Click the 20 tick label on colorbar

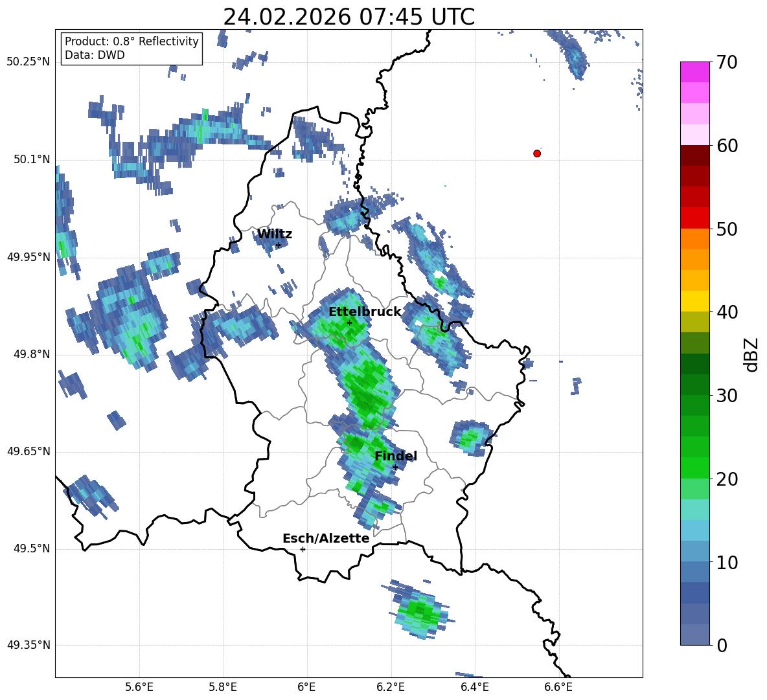(726, 480)
